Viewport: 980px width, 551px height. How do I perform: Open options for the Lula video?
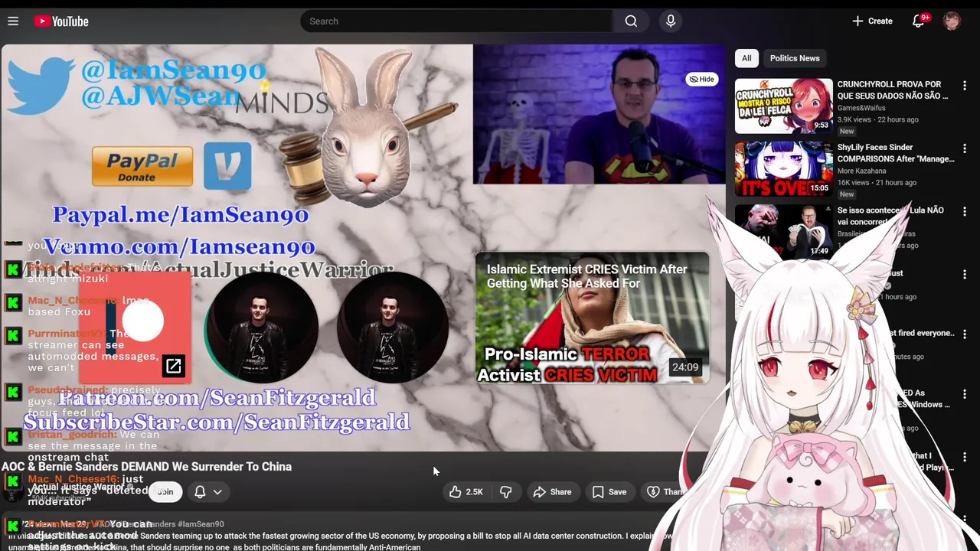pyautogui.click(x=965, y=211)
